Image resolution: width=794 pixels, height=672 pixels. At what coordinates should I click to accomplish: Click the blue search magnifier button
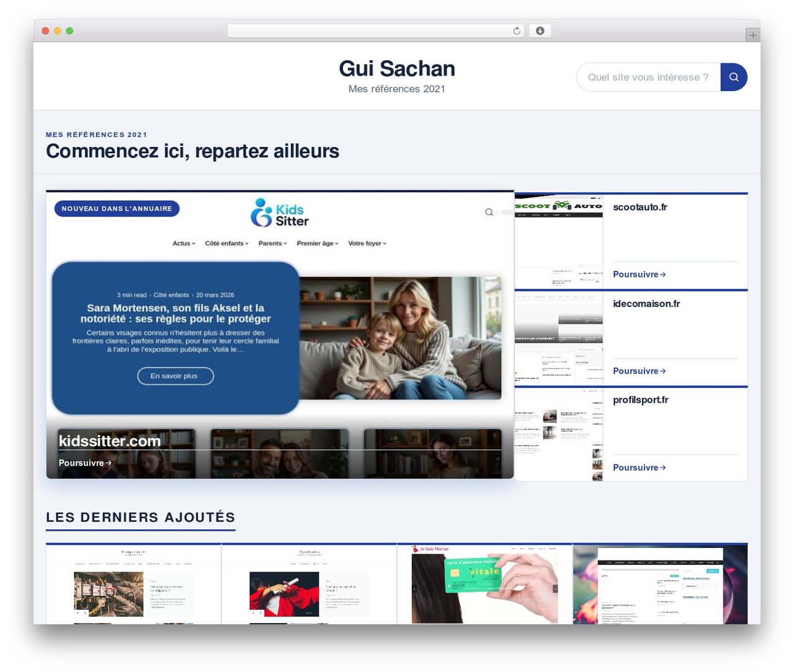(734, 77)
